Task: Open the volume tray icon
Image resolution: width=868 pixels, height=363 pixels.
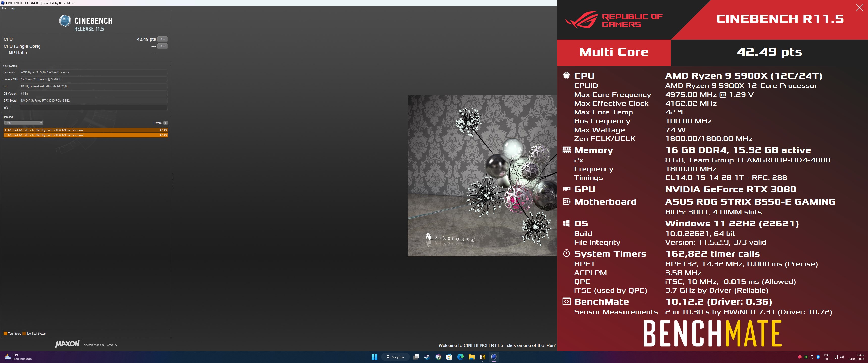Action: tap(842, 357)
